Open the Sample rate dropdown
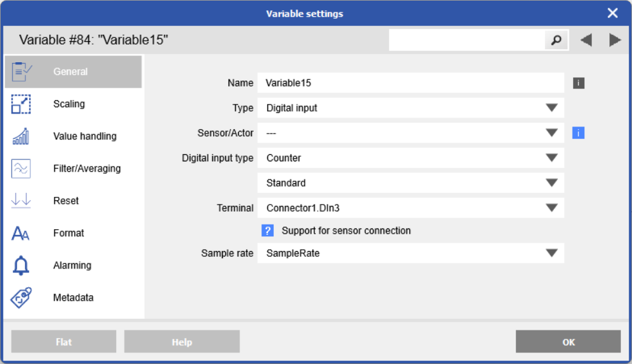 [551, 253]
